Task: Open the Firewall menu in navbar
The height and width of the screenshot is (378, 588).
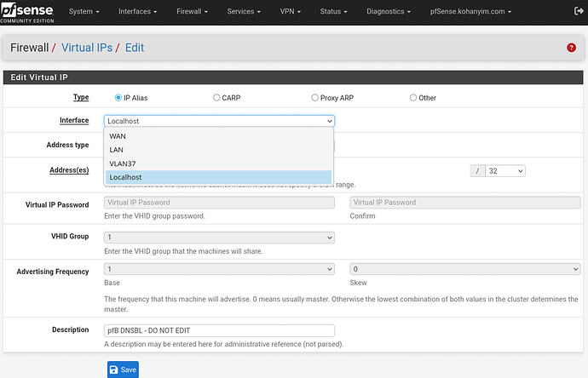Action: click(x=192, y=11)
